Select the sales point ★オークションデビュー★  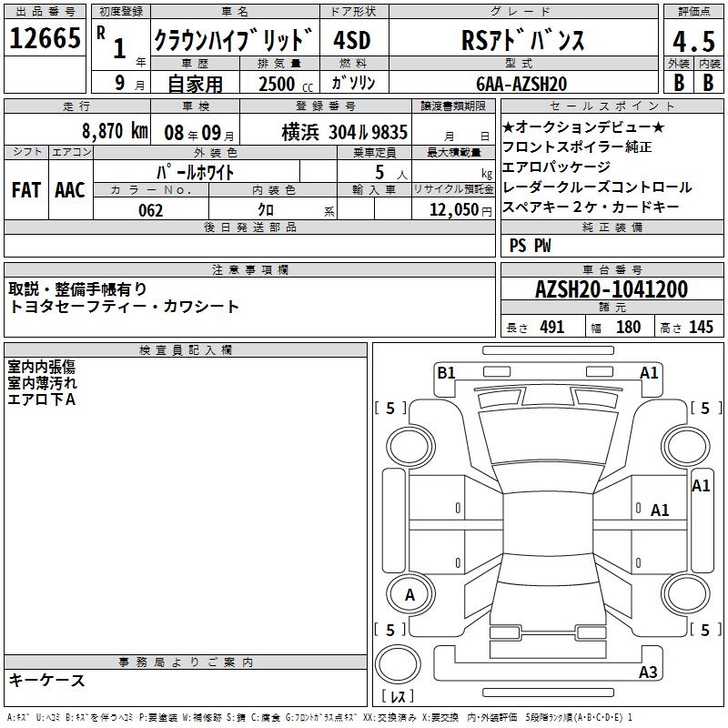click(583, 126)
